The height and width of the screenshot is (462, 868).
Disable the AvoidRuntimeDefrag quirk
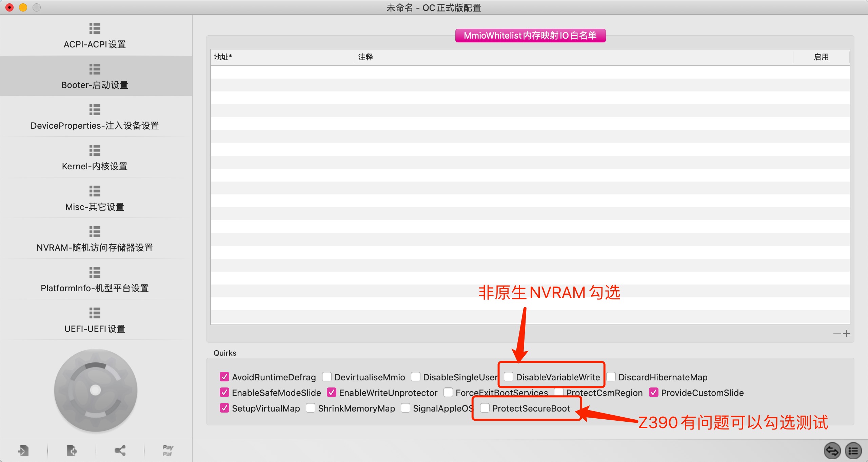click(224, 377)
